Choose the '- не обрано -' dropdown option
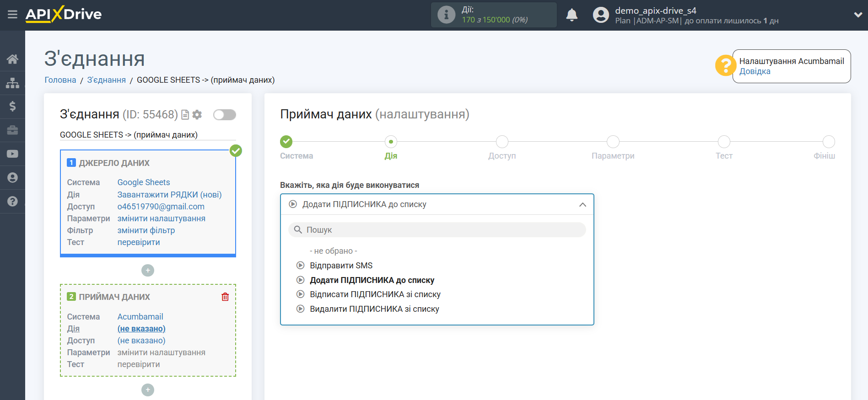The height and width of the screenshot is (400, 868). point(333,251)
